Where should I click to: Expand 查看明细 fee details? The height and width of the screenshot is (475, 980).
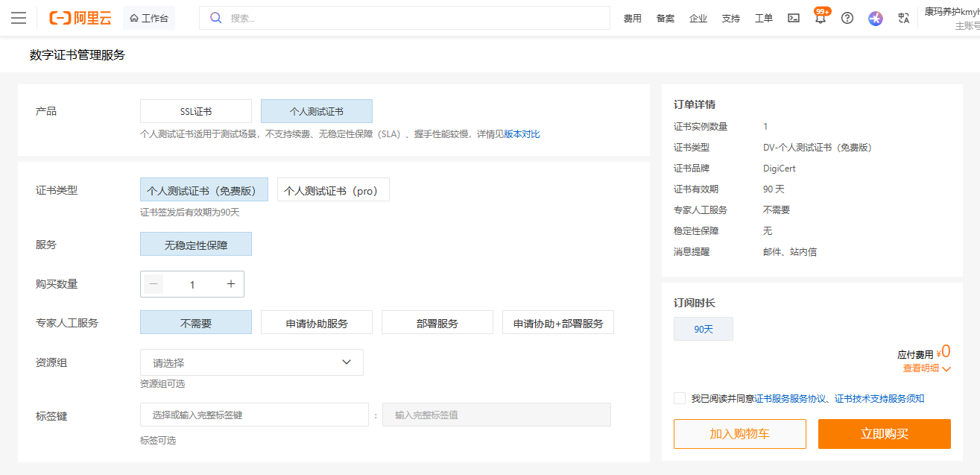pyautogui.click(x=926, y=368)
